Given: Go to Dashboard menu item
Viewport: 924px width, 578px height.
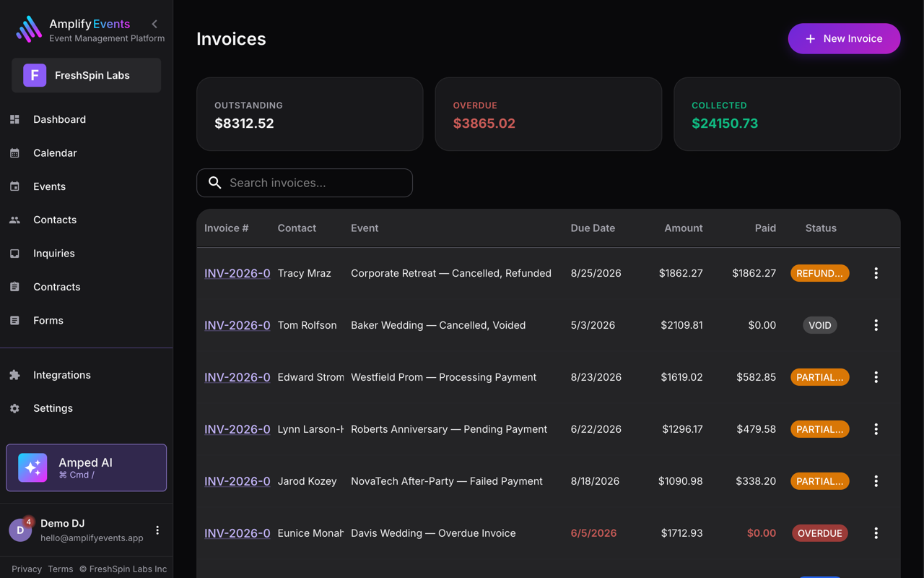Looking at the screenshot, I should pyautogui.click(x=86, y=119).
